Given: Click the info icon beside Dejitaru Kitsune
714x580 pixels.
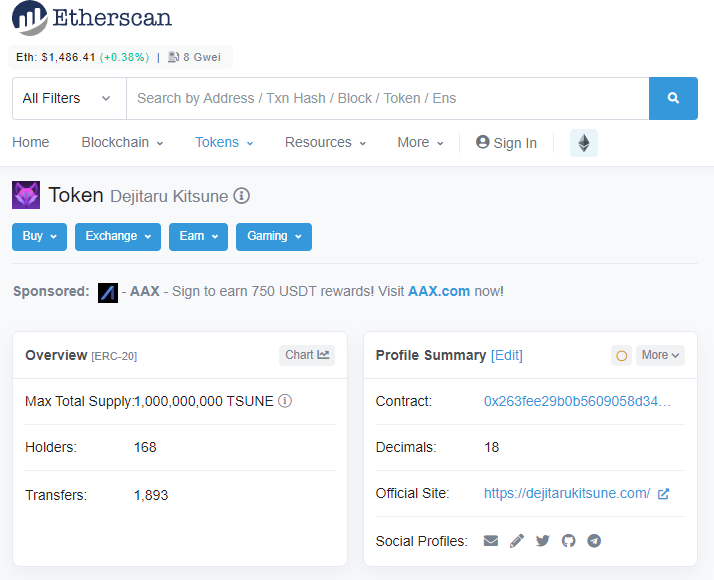Looking at the screenshot, I should [x=241, y=196].
